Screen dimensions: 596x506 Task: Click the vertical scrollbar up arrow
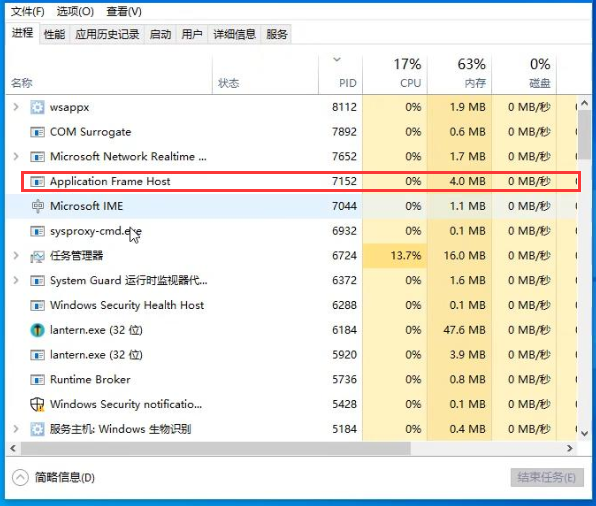[585, 103]
